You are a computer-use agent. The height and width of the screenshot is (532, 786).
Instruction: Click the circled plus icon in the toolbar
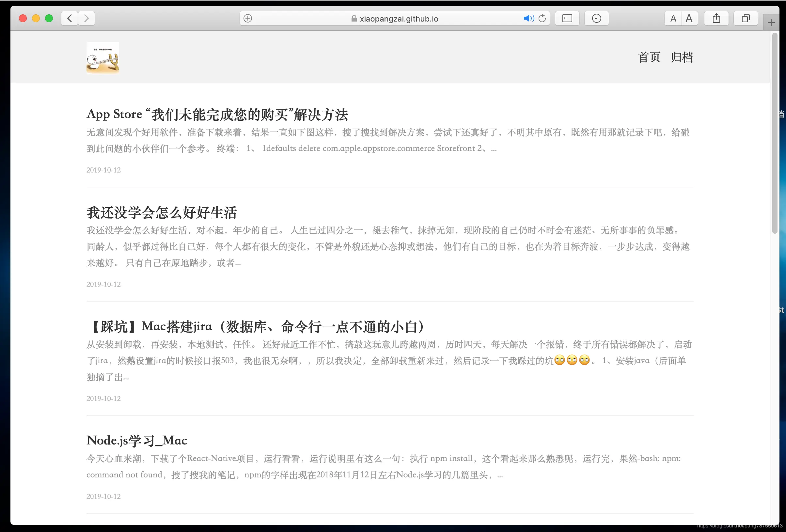pyautogui.click(x=247, y=18)
